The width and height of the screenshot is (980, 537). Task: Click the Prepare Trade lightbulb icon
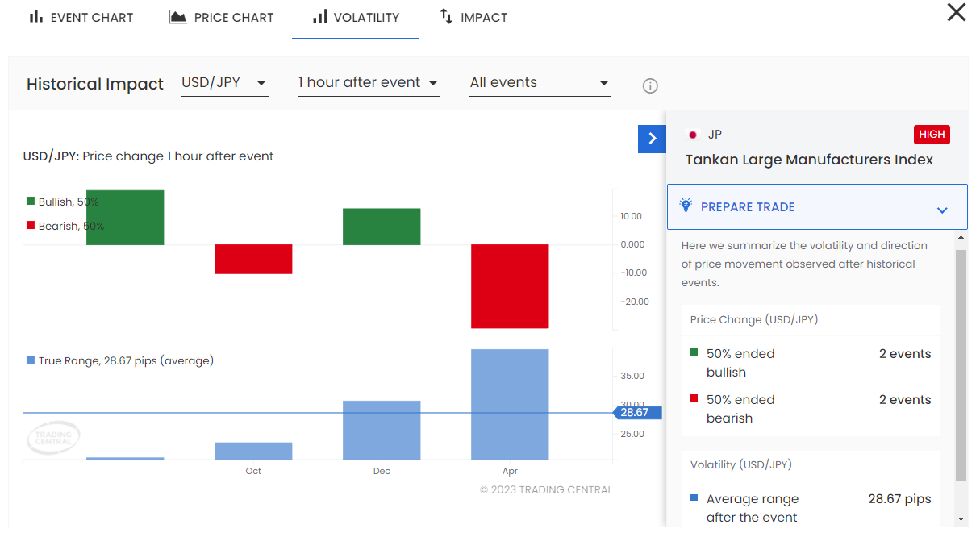pos(686,206)
